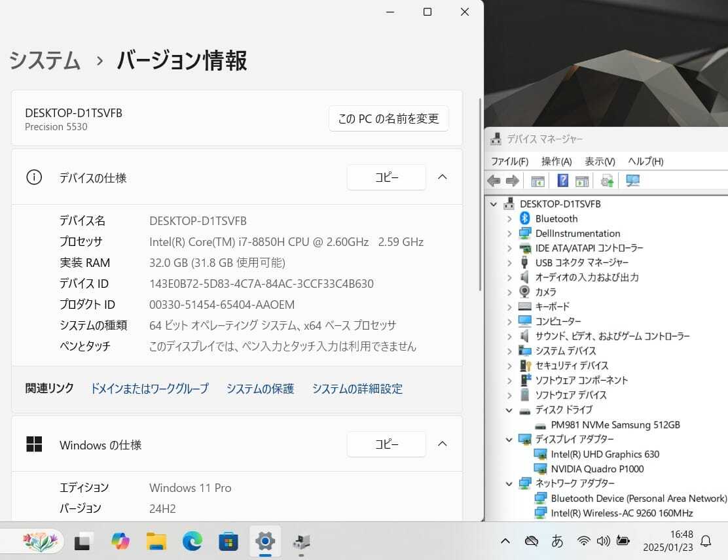Click the NVIDIA Quadro P1000 adapter icon
The image size is (728, 560).
540,468
